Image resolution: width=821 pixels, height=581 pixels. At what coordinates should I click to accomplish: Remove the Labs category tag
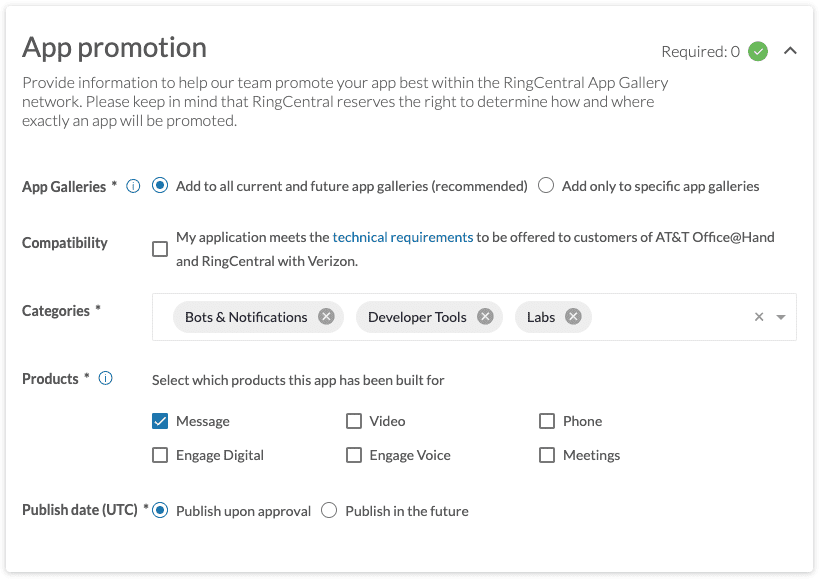[x=573, y=317]
